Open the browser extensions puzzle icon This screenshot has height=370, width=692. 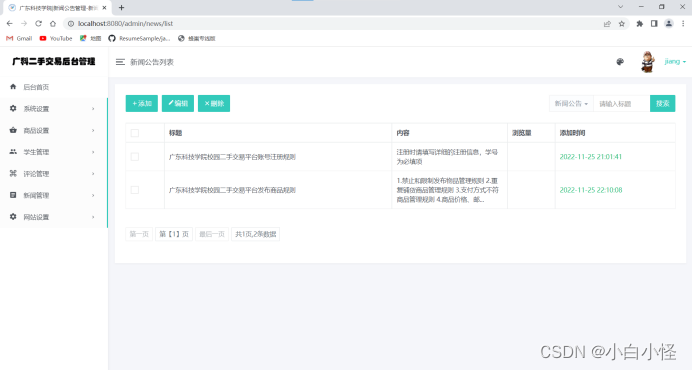tap(639, 24)
